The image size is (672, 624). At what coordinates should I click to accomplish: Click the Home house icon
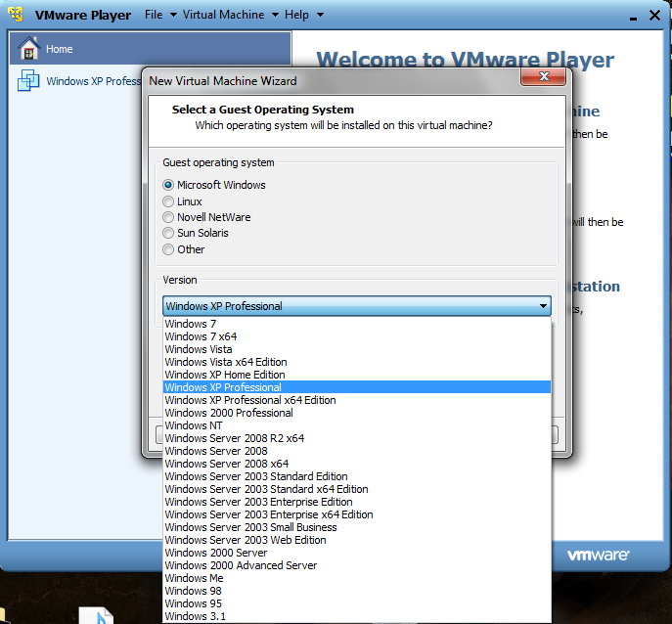point(29,48)
